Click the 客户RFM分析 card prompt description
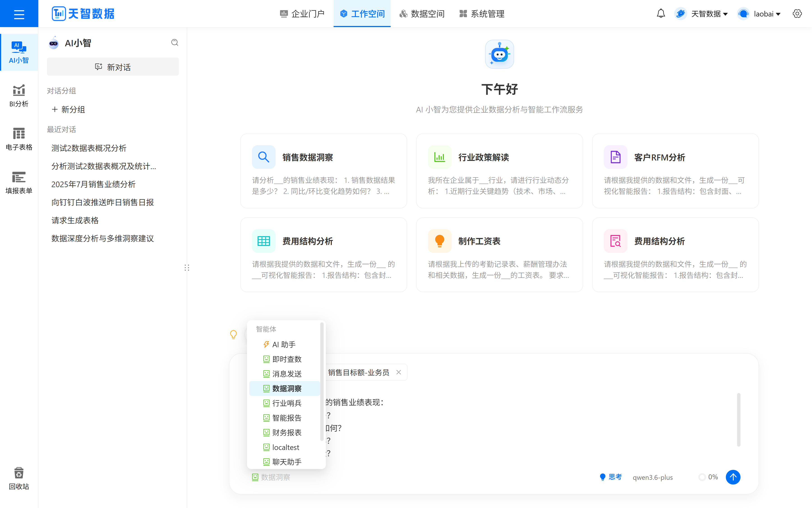 coord(674,186)
